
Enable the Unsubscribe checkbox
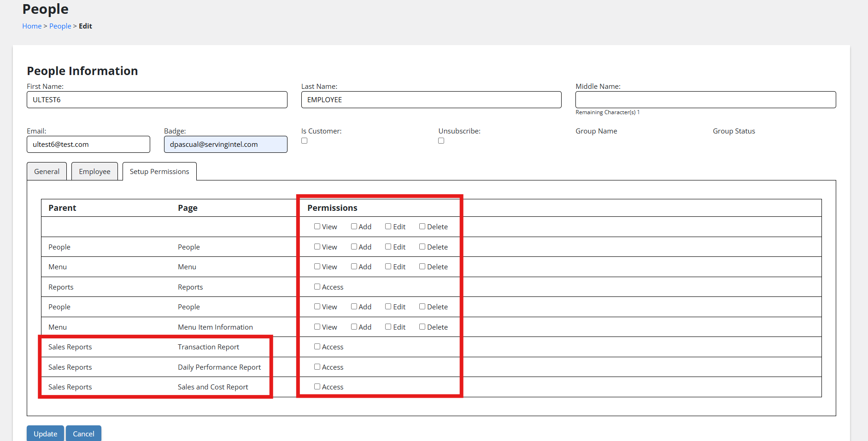coord(441,141)
